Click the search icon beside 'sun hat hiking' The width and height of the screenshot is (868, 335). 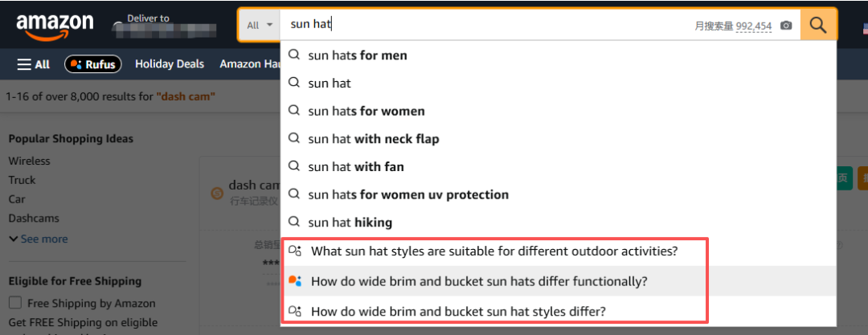point(294,222)
